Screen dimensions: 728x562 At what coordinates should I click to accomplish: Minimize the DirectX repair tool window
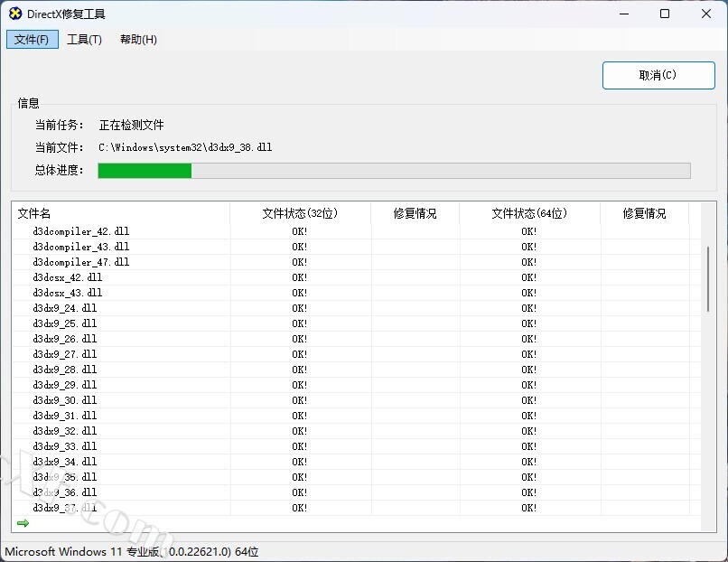(624, 14)
